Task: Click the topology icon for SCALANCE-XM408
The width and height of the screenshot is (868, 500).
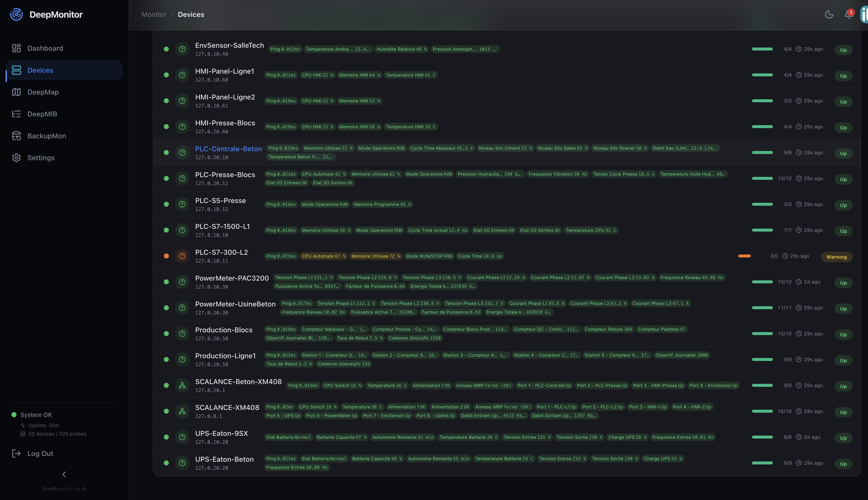Action: coord(182,411)
